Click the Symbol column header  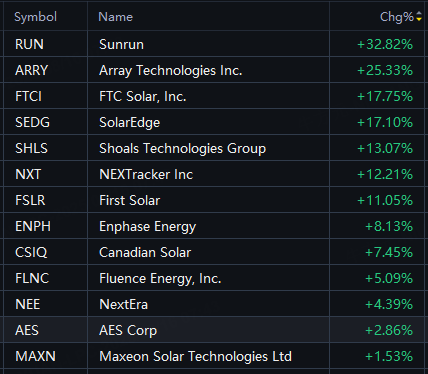tap(36, 17)
